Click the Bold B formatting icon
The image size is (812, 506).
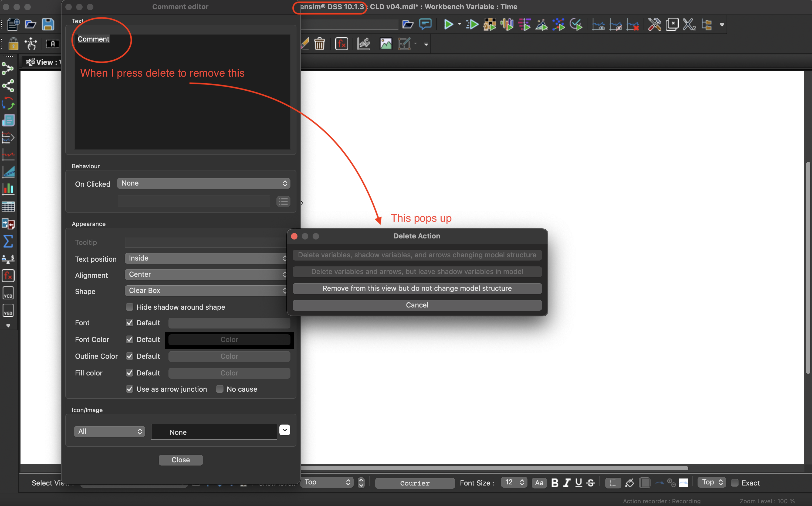[x=554, y=483]
